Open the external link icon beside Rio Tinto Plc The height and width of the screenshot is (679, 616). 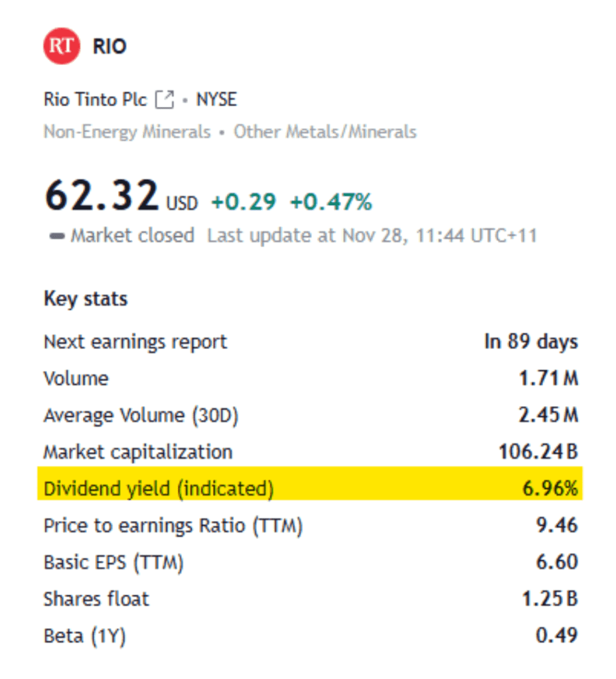164,100
